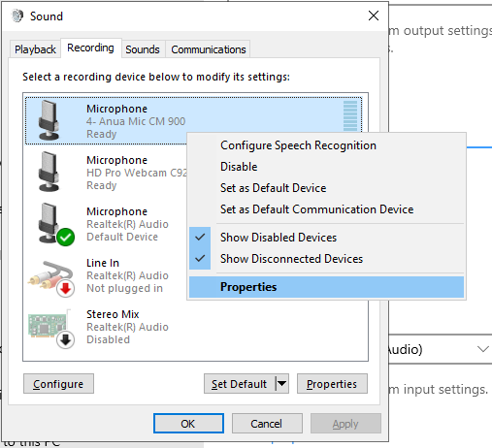Click the Cancel button
The image size is (492, 448).
click(x=267, y=424)
